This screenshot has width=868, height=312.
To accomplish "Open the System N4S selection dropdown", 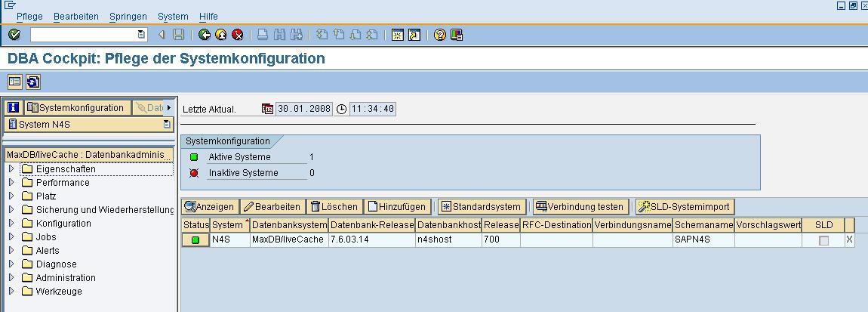I will point(167,125).
